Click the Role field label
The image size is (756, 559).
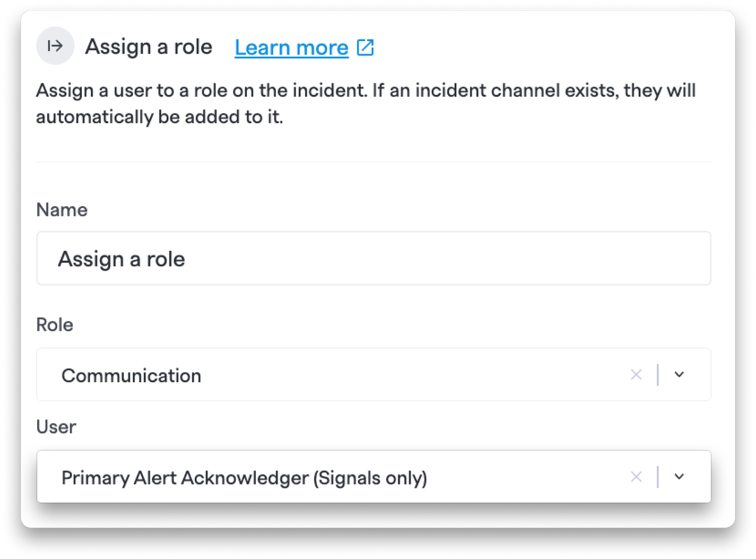54,325
